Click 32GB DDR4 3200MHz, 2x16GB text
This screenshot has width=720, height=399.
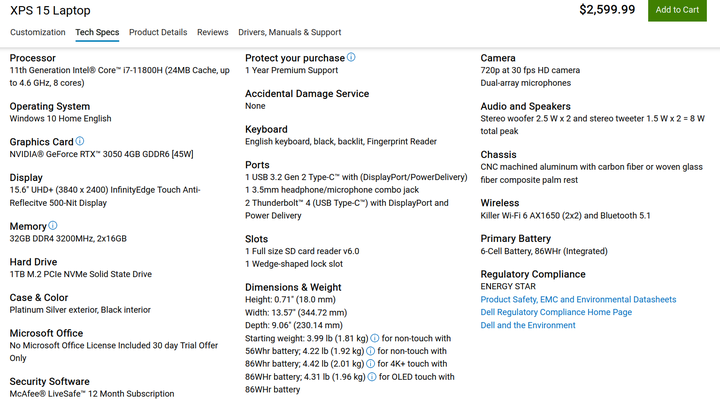coord(68,239)
